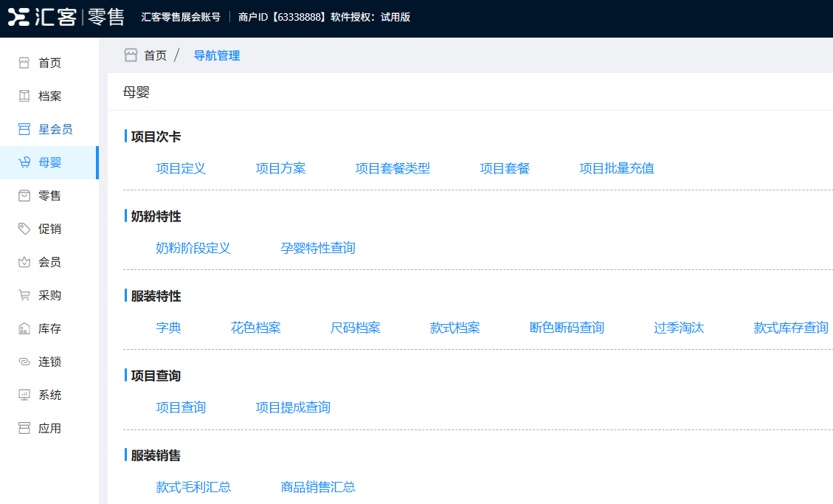Click the 连锁 chain link icon
This screenshot has height=504, width=833.
pyautogui.click(x=24, y=362)
